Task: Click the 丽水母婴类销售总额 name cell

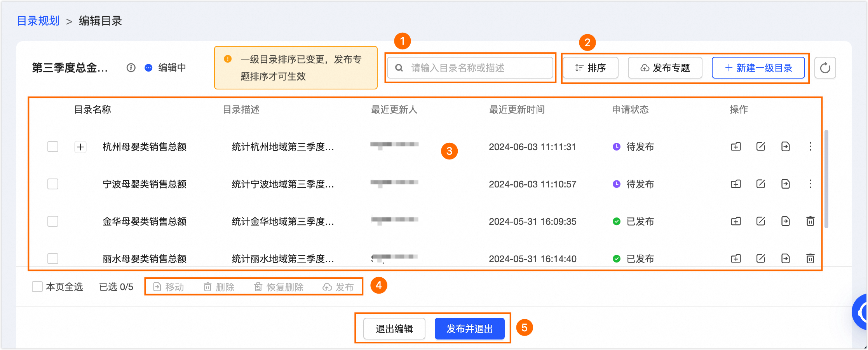Action: click(x=145, y=259)
